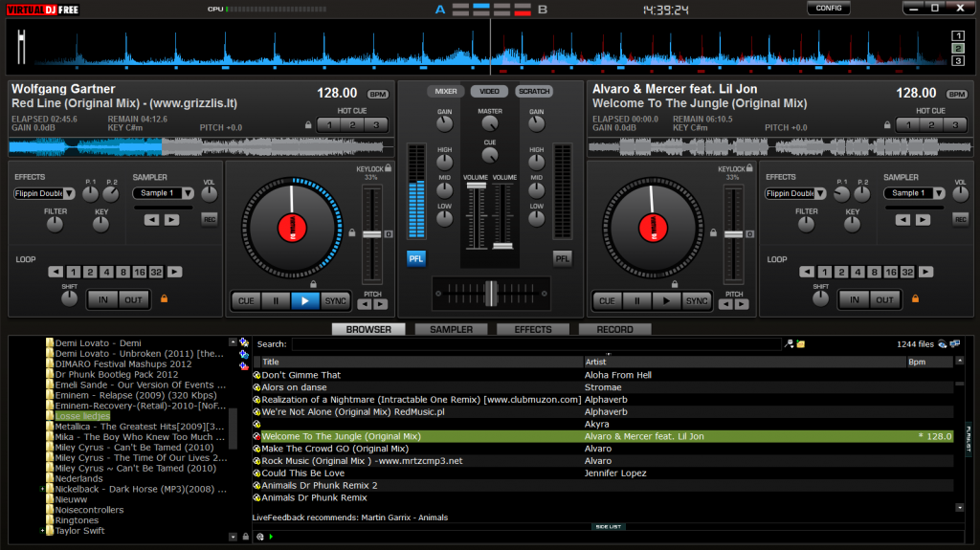Open Flippin Double effect dropdown left deck

point(69,194)
